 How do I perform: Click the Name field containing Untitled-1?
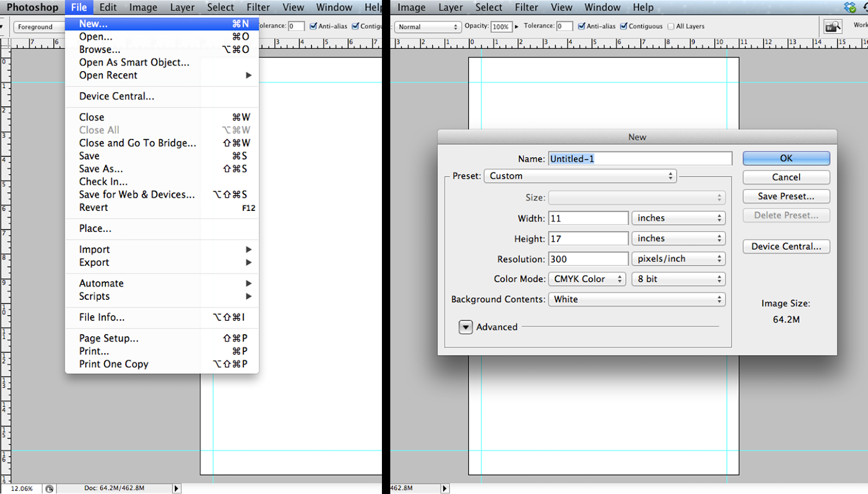click(640, 158)
